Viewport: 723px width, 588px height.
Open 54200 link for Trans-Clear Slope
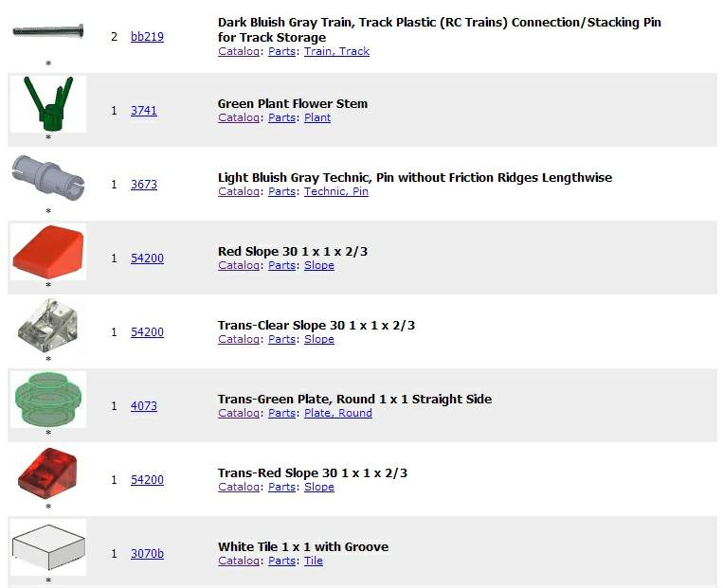coord(147,332)
